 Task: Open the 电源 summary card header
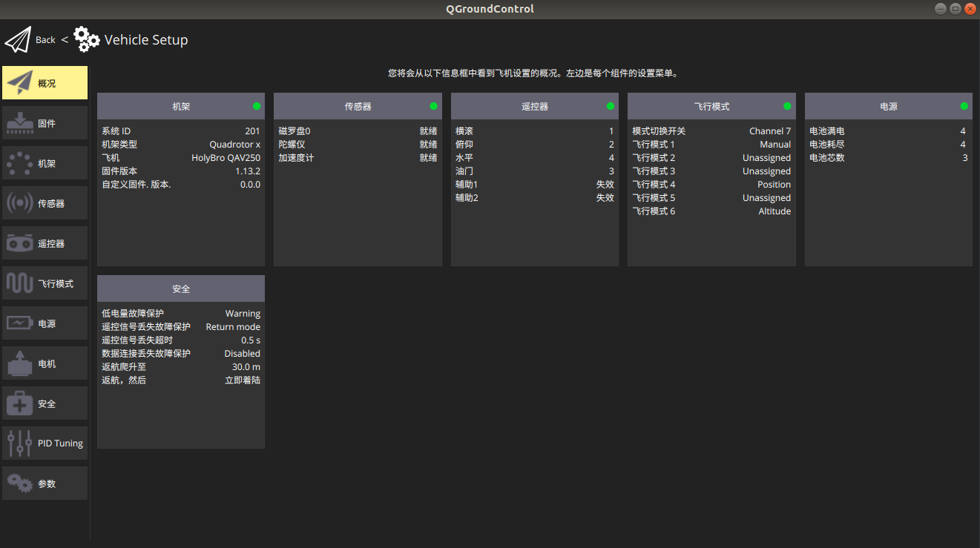889,106
